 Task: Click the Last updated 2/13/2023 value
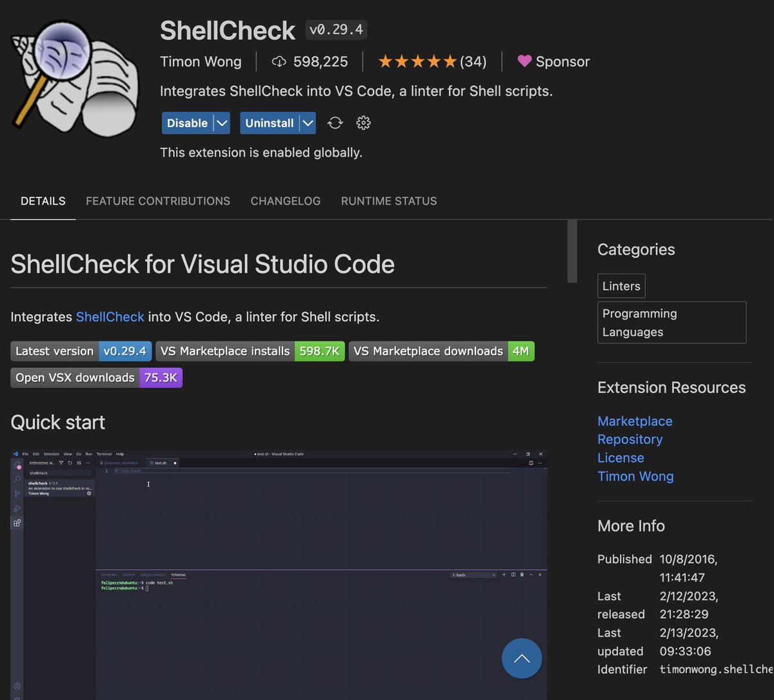689,642
